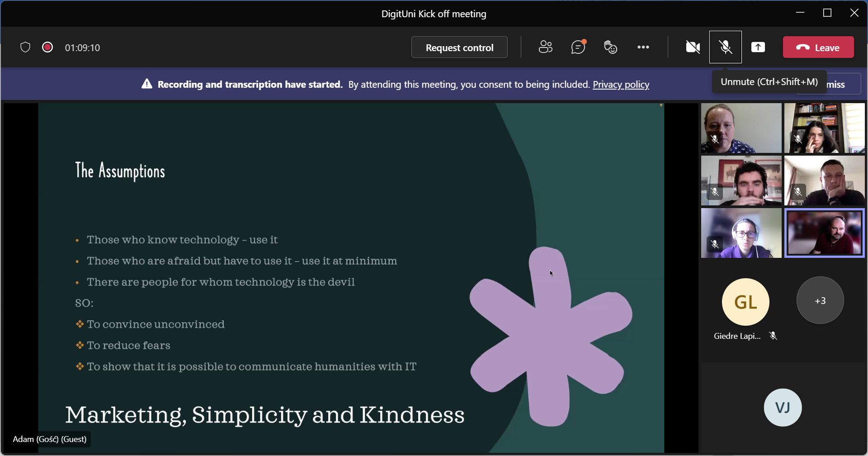Click the muted mic icon beside Giedre

tap(773, 336)
